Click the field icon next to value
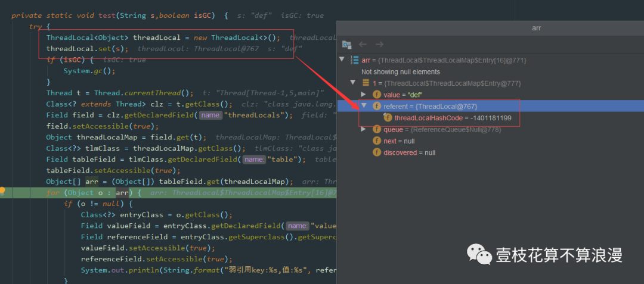This screenshot has height=284, width=644. click(x=377, y=95)
